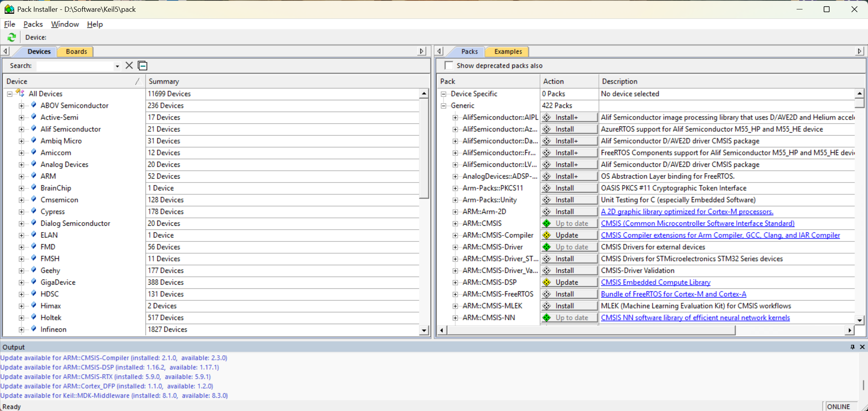Image resolution: width=868 pixels, height=411 pixels.
Task: Click install icon for ARM::CMSIS-FreeRTOS
Action: coord(547,294)
